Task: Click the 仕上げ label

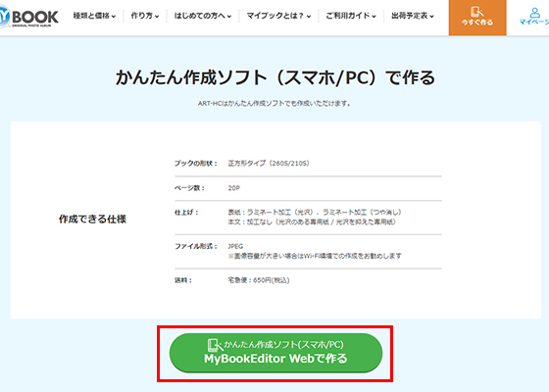Action: [x=186, y=213]
